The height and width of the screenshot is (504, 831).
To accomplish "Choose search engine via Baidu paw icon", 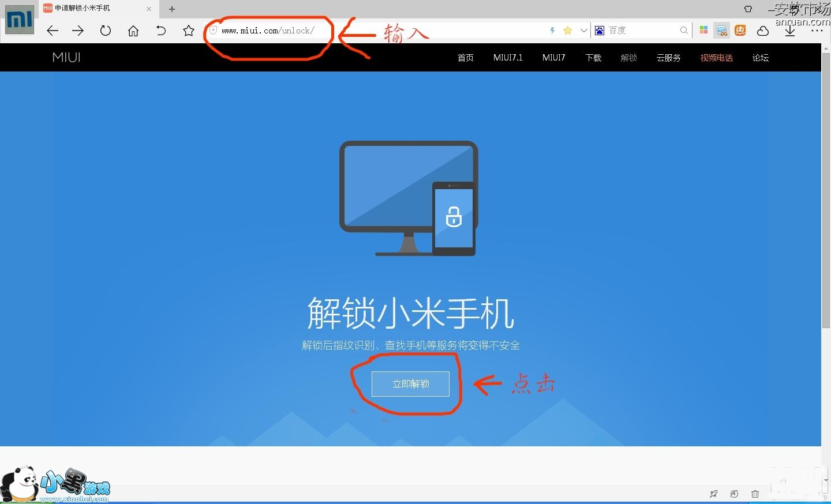I will (600, 31).
